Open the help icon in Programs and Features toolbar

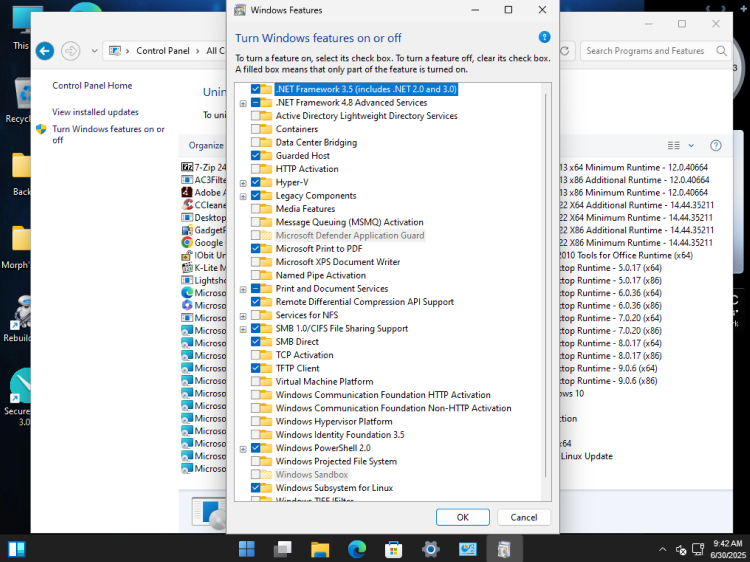coord(716,145)
